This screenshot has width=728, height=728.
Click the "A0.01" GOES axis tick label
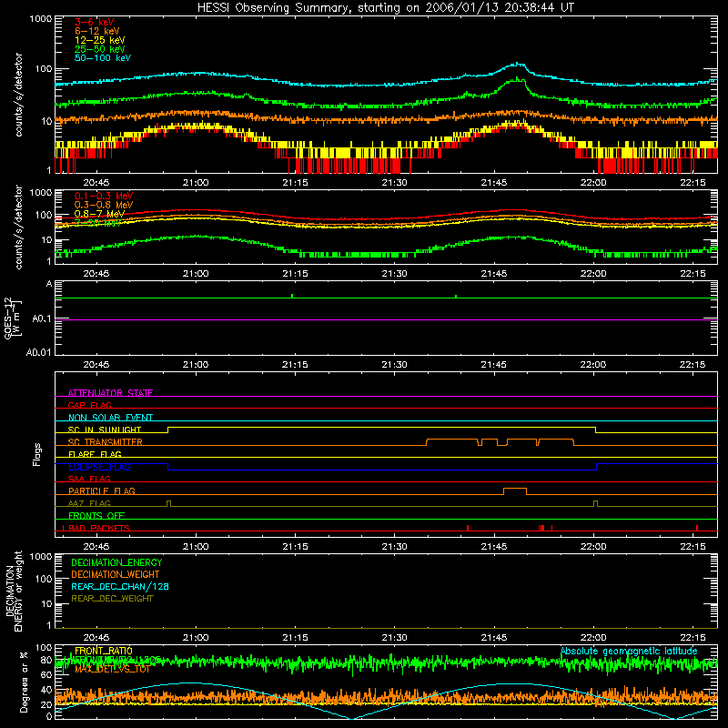pyautogui.click(x=38, y=352)
